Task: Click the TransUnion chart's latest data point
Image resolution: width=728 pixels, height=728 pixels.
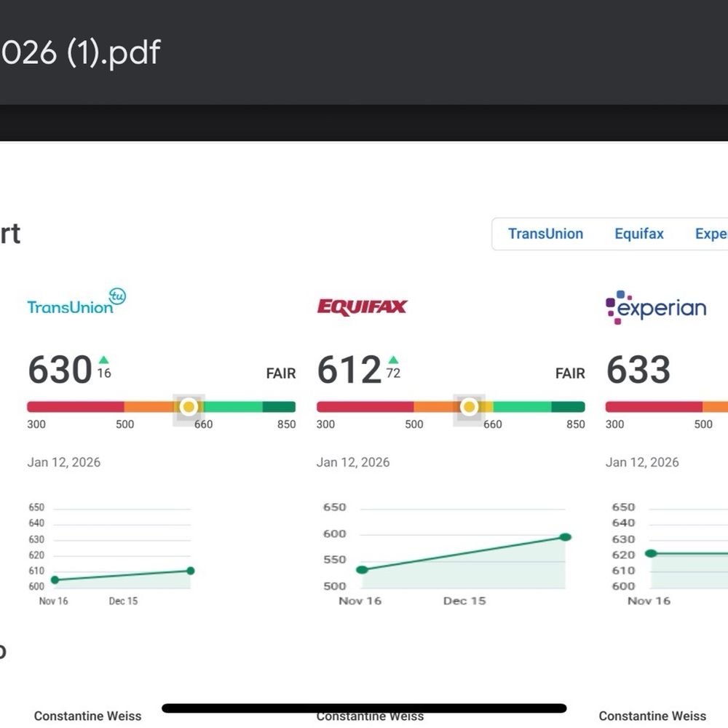Action: tap(190, 571)
